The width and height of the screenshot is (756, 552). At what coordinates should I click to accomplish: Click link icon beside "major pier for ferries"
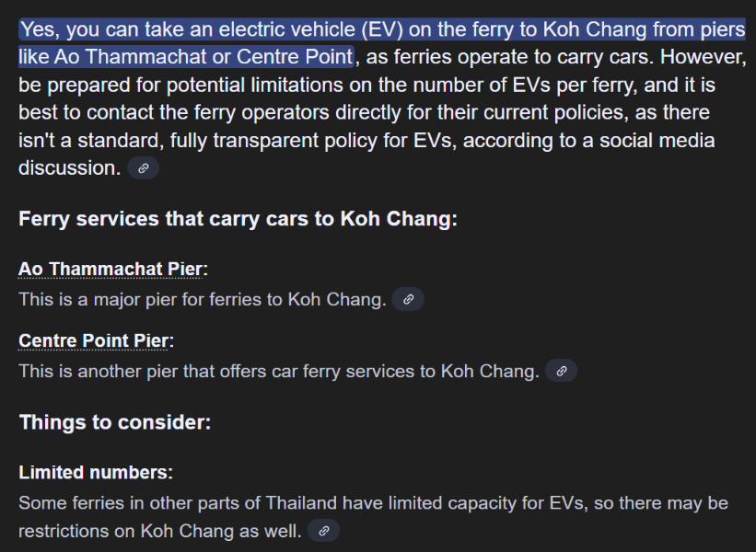[x=408, y=299]
